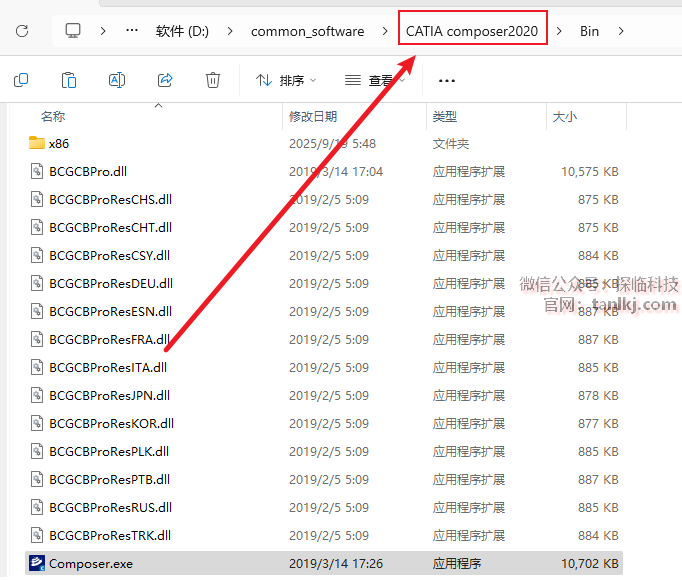The height and width of the screenshot is (580, 682).
Task: Click the BCGCBProResCSY.dll file icon
Action: (x=37, y=255)
